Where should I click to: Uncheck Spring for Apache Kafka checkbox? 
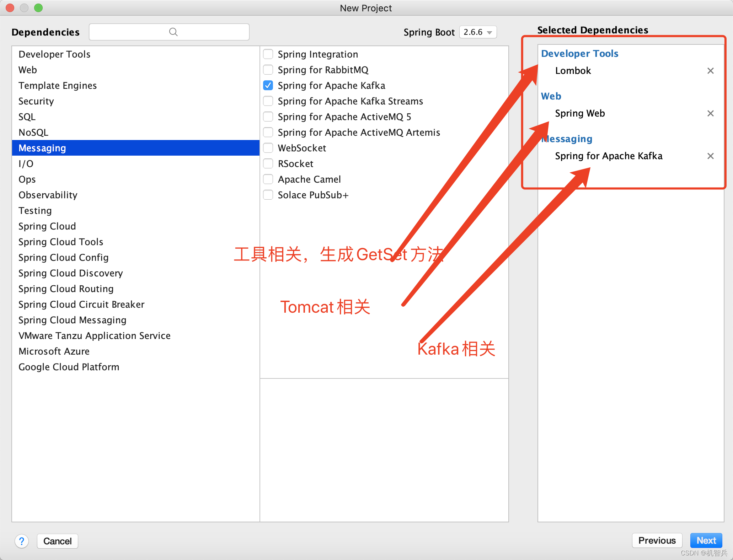(268, 86)
